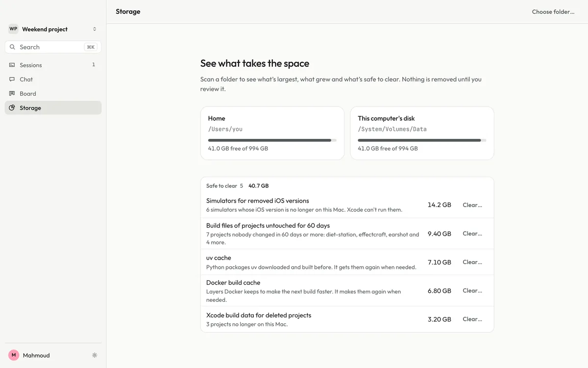Open the Board section

pos(53,93)
